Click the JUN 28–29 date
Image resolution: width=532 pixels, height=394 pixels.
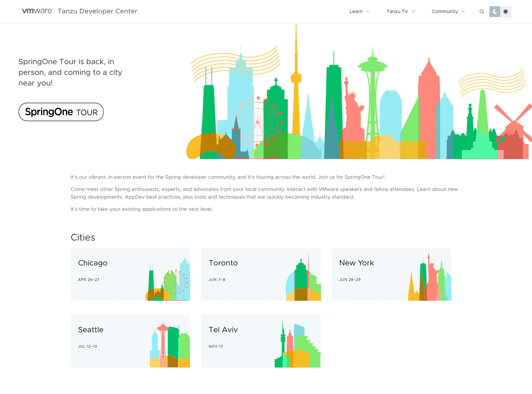(x=350, y=280)
